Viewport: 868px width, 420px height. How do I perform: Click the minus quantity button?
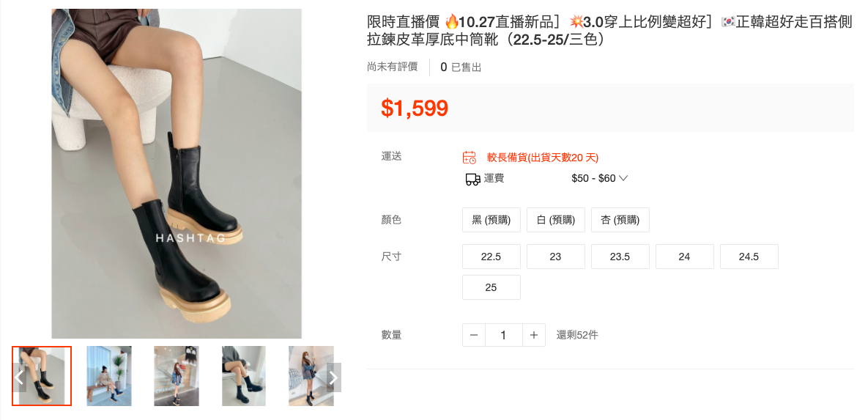[474, 335]
